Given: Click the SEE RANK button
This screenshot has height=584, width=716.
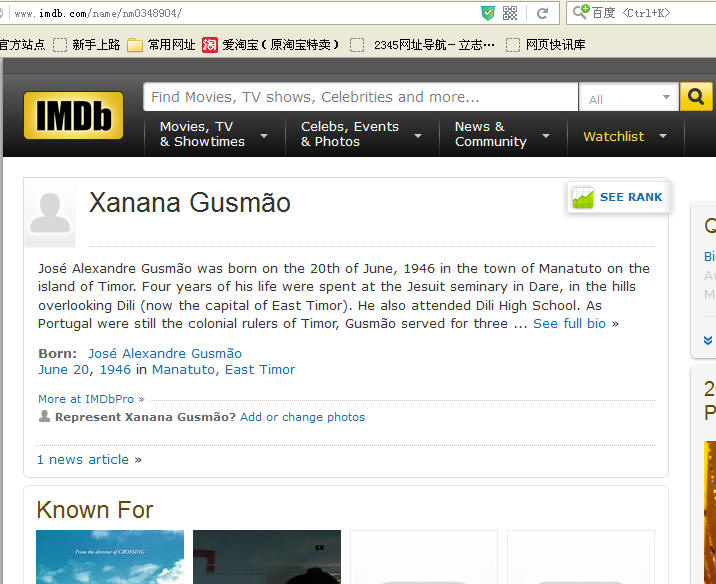Looking at the screenshot, I should [x=619, y=197].
